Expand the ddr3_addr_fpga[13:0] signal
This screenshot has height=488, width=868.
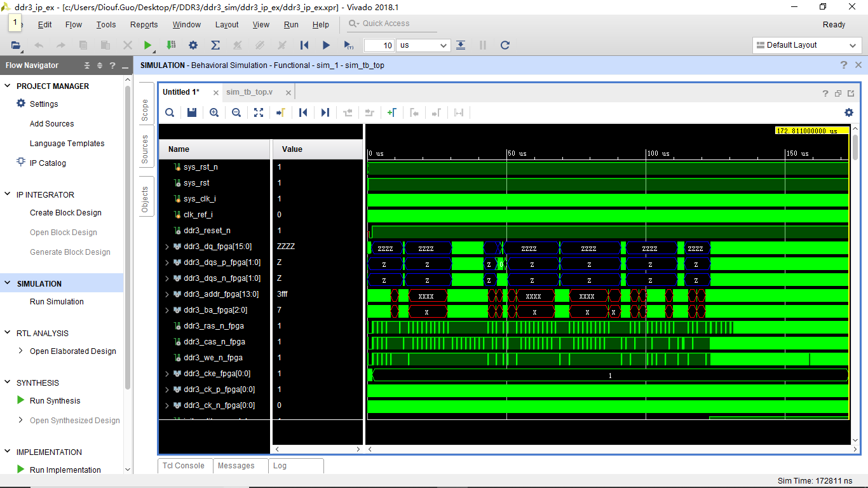(167, 294)
